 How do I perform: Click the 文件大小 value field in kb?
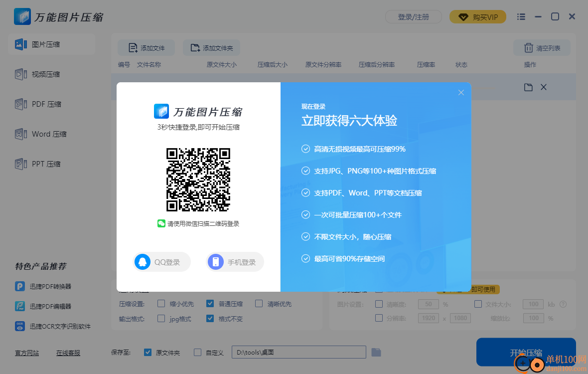[x=533, y=304]
